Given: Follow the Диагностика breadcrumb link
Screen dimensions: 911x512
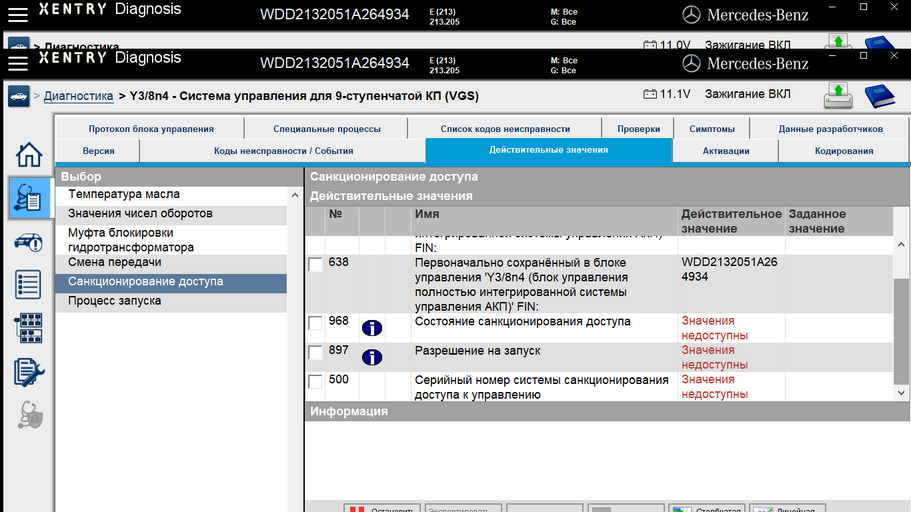Looking at the screenshot, I should point(78,96).
